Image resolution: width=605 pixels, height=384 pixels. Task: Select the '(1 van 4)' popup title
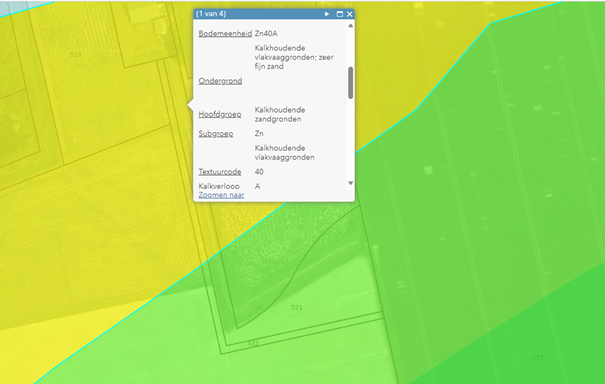click(211, 14)
